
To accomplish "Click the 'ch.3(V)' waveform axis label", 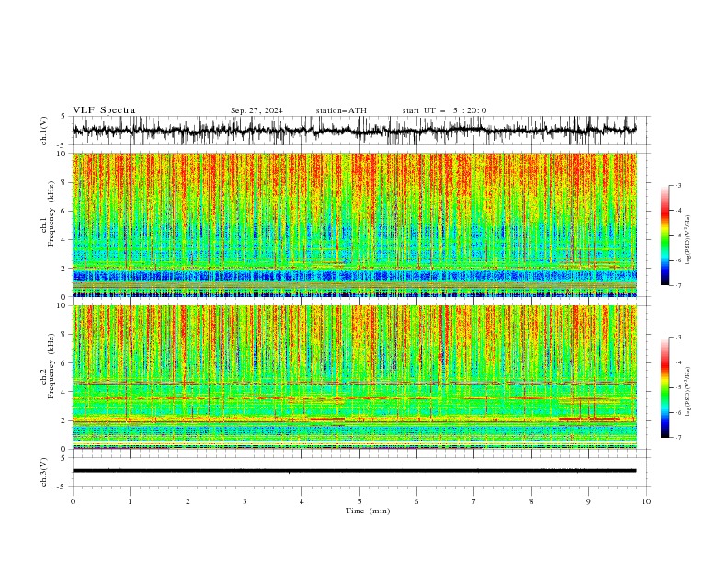I will tap(44, 472).
